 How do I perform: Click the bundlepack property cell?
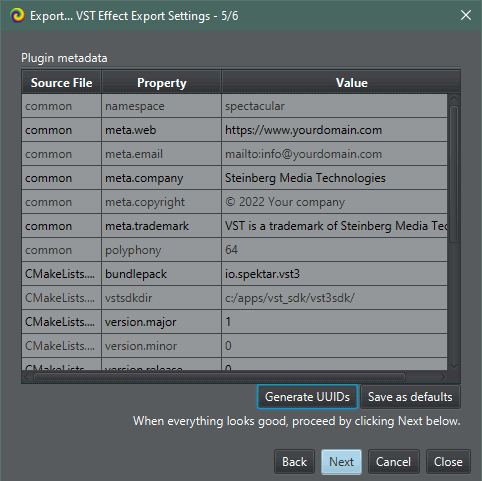162,274
